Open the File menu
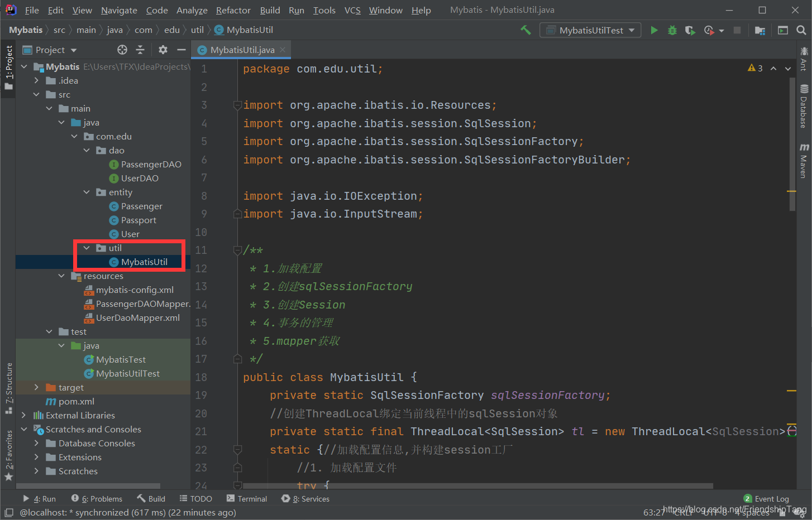This screenshot has height=520, width=812. tap(32, 10)
